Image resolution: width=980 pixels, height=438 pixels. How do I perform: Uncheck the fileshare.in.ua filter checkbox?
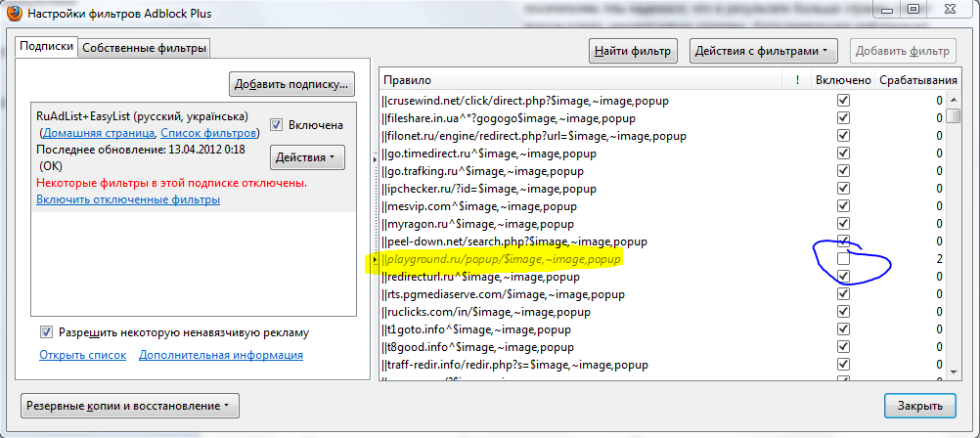point(844,117)
